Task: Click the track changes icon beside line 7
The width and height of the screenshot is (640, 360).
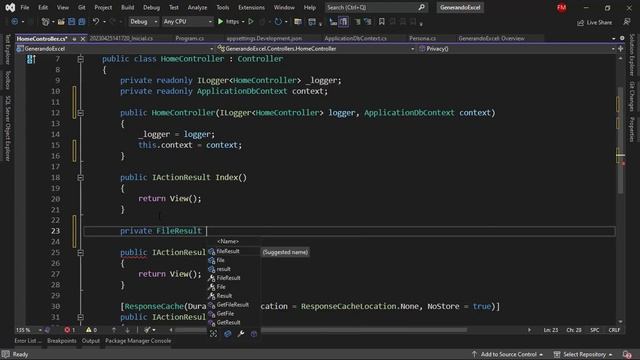Action: (31, 60)
